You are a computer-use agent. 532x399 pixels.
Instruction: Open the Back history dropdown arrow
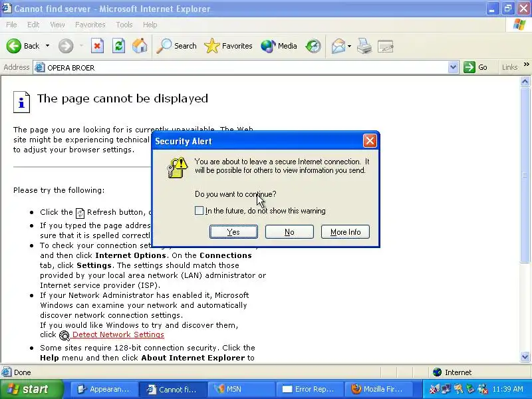47,46
